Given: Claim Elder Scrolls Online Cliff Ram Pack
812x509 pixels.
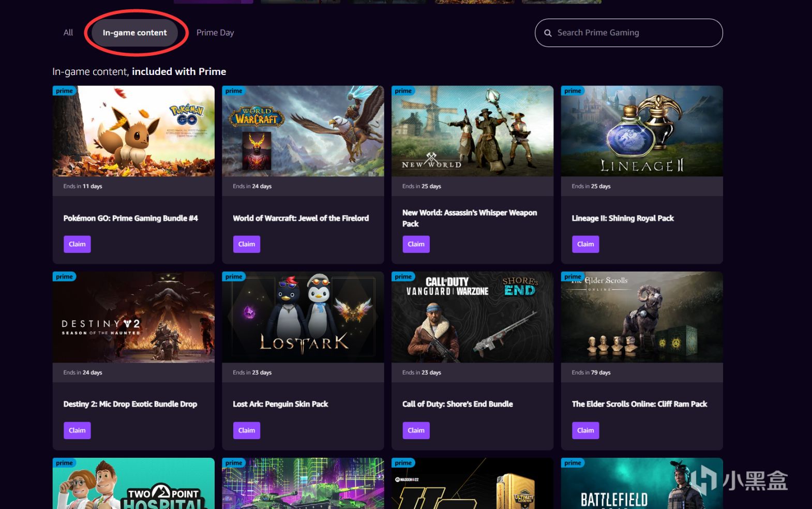Looking at the screenshot, I should click(585, 430).
